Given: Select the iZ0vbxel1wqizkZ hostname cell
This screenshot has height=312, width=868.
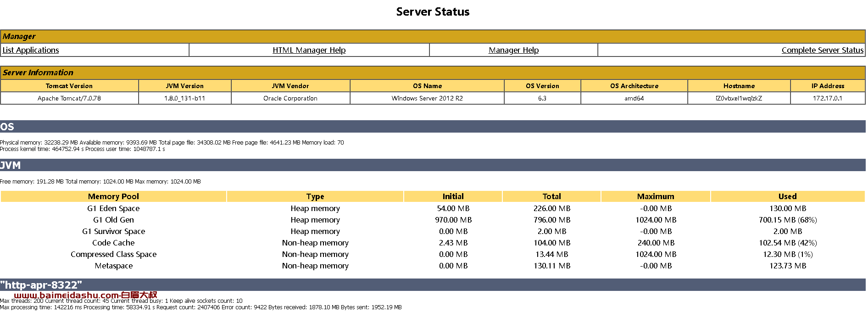Looking at the screenshot, I should click(x=739, y=98).
